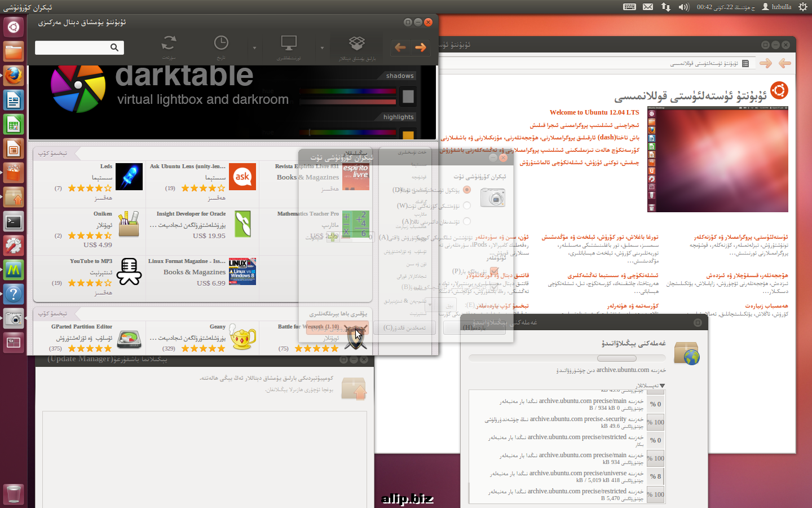Screen dimensions: 812x508
Task: Click the right-pointing arrow in Ubuntu guide toolbar
Action: [x=766, y=63]
